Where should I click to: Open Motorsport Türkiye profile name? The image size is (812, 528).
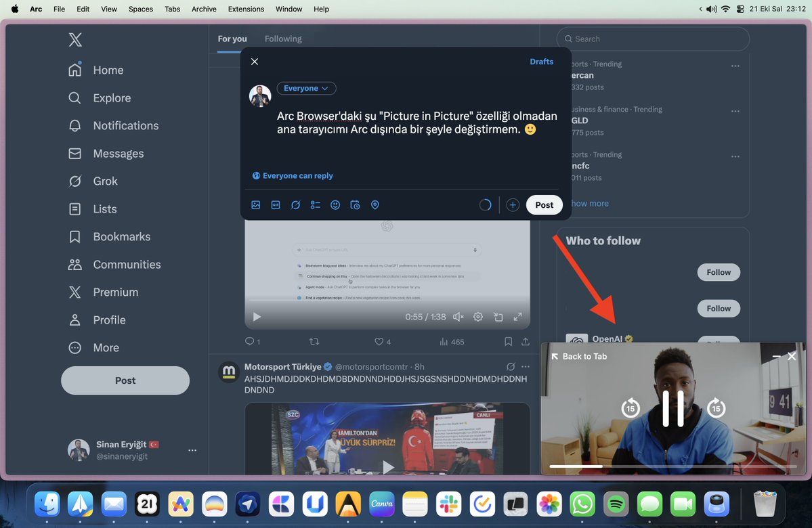[283, 367]
